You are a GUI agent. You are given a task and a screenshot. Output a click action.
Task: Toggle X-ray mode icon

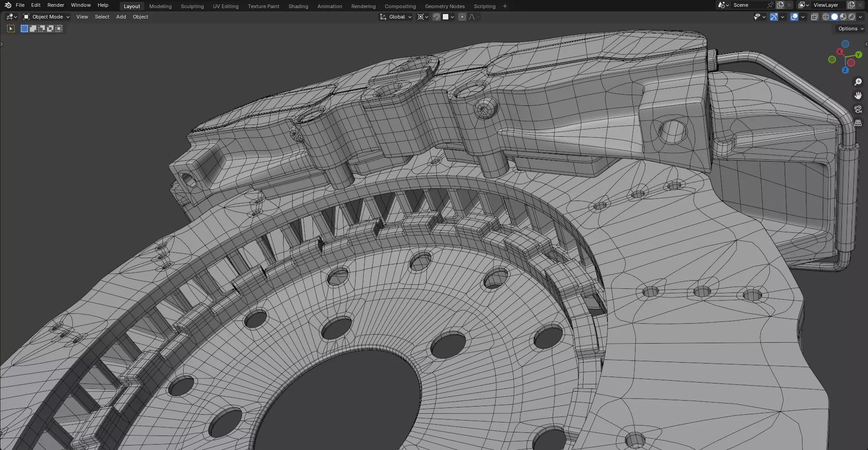(x=815, y=17)
